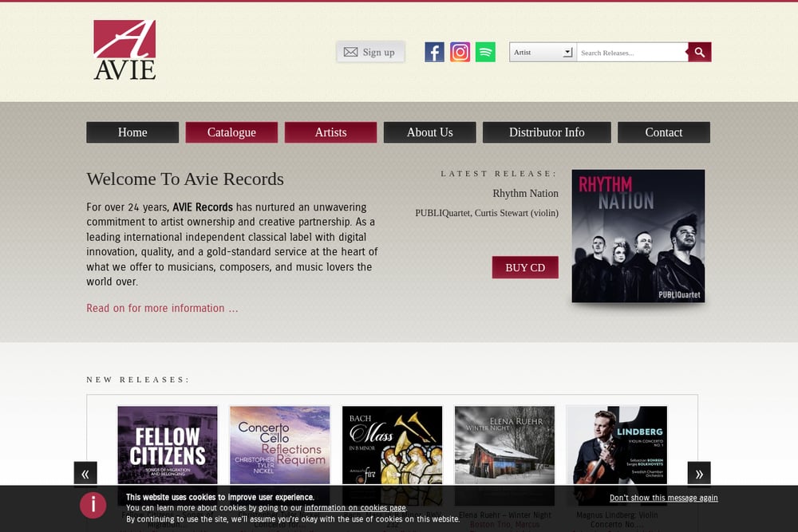Click the search magnifier button
Screen dimensions: 798x532
coord(699,52)
